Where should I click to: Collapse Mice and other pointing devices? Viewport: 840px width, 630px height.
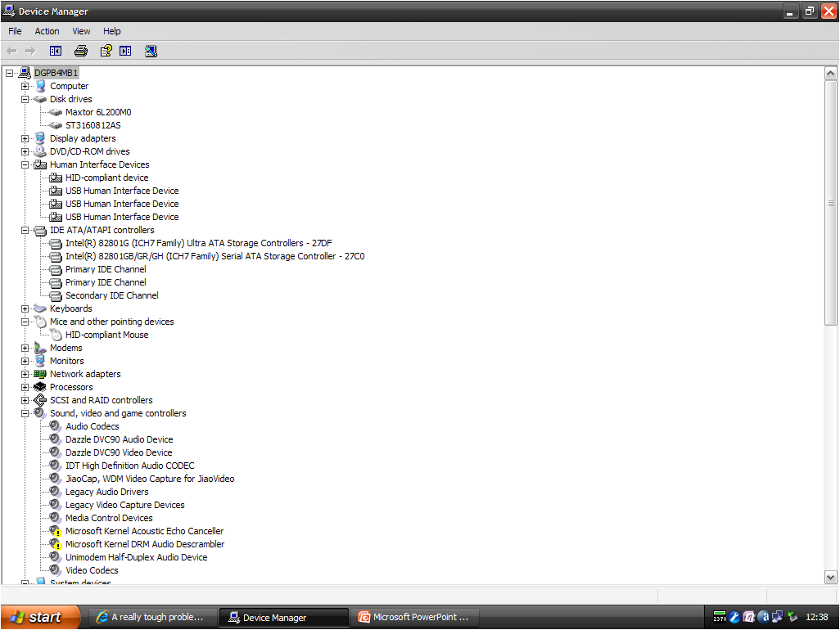click(25, 322)
